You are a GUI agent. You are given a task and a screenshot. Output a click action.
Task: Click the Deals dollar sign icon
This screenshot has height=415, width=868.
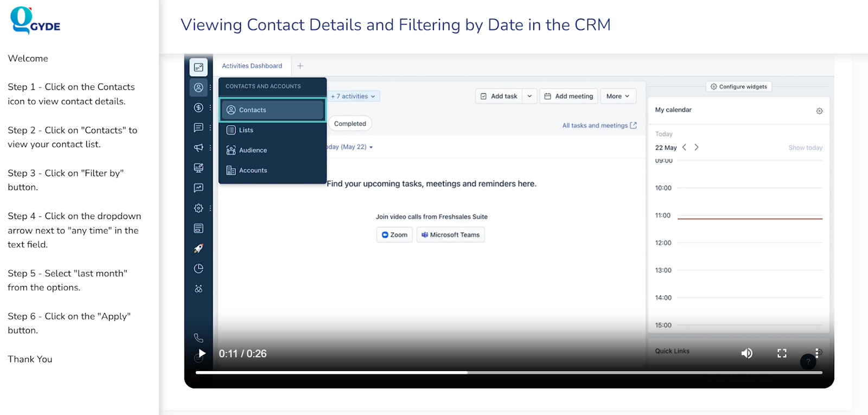tap(199, 107)
